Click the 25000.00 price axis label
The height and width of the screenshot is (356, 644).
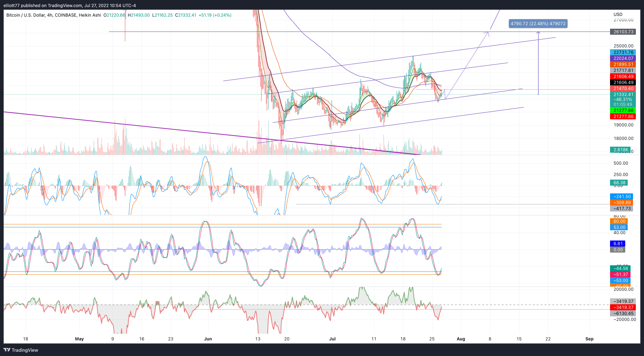(623, 46)
